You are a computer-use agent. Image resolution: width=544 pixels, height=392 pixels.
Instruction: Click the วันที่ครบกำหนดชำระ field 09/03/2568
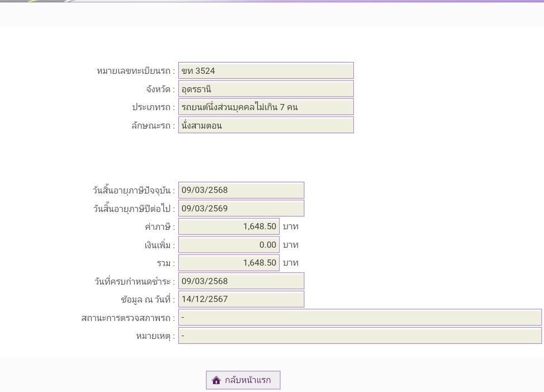[241, 281]
